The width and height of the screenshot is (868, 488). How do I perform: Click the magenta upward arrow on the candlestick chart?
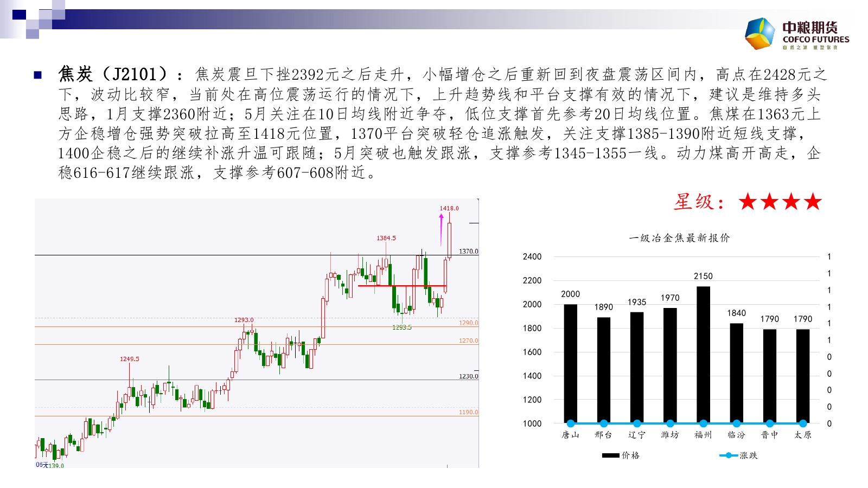click(441, 228)
